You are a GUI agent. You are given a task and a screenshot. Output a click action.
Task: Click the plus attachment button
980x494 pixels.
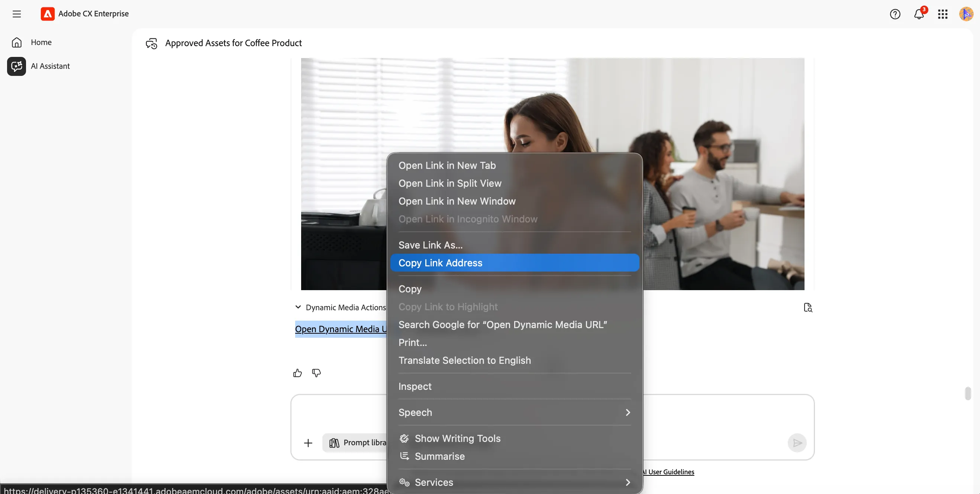coord(308,443)
